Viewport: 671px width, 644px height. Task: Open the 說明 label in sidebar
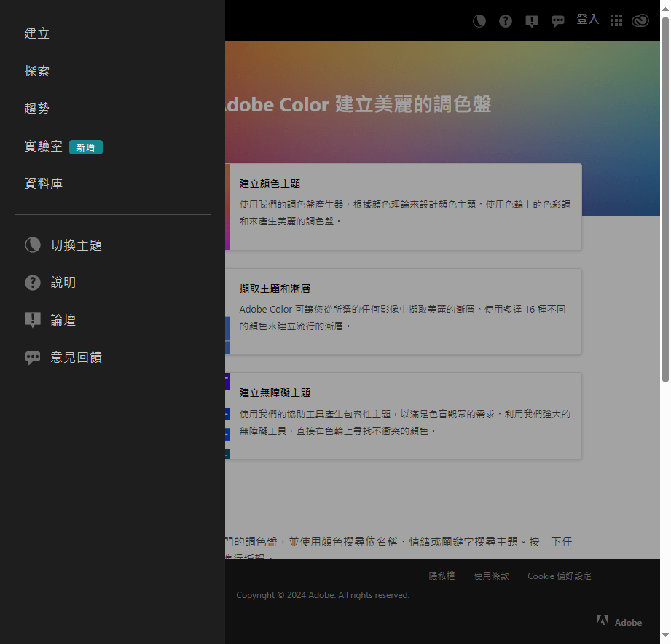(63, 283)
